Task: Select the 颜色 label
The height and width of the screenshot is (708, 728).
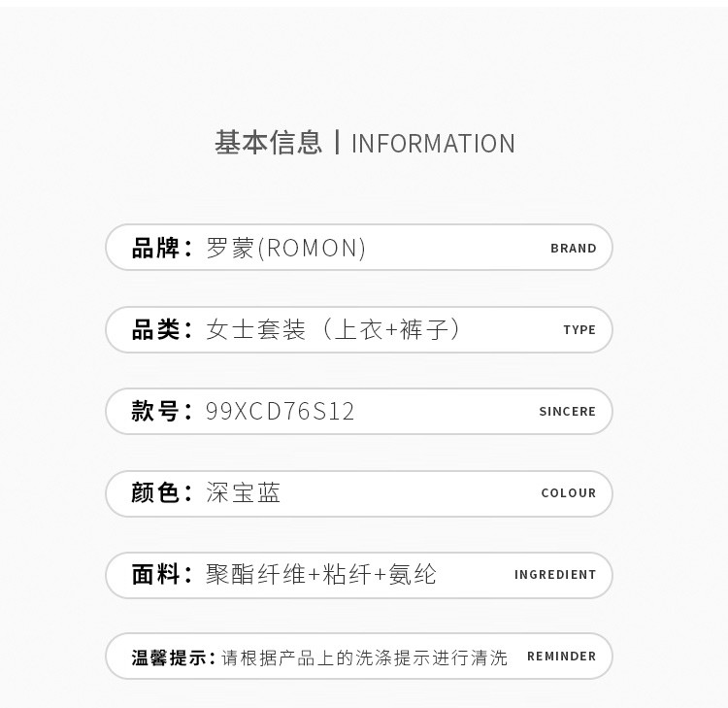Action: (156, 492)
